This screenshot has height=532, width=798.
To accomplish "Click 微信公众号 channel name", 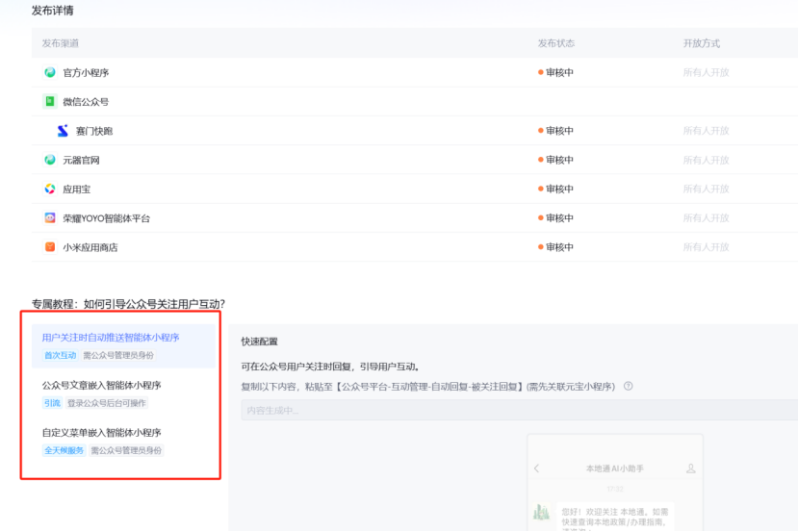I will [x=86, y=102].
